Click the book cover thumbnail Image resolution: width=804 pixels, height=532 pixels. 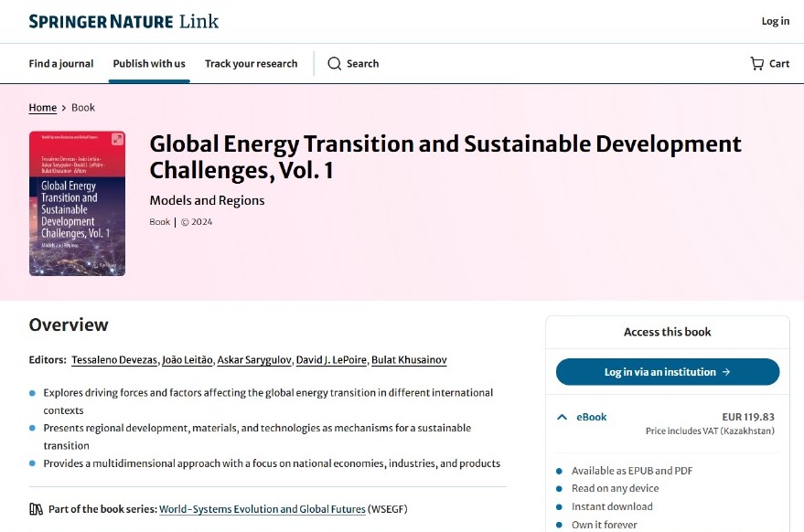[77, 210]
